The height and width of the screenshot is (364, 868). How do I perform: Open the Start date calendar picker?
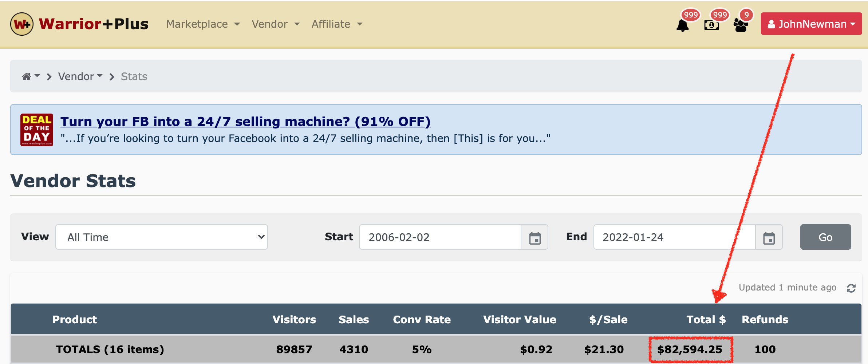point(534,238)
